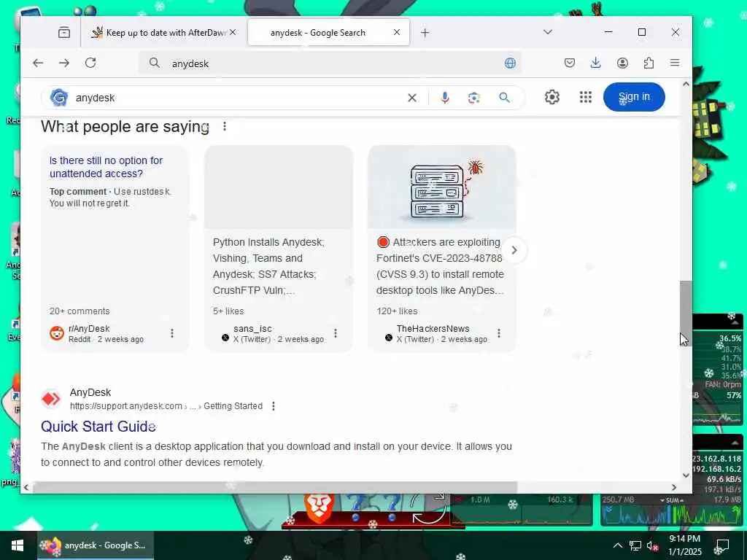This screenshot has height=560, width=747.
Task: Open TheHackersNews post about Fortinet CVE
Action: (440, 266)
